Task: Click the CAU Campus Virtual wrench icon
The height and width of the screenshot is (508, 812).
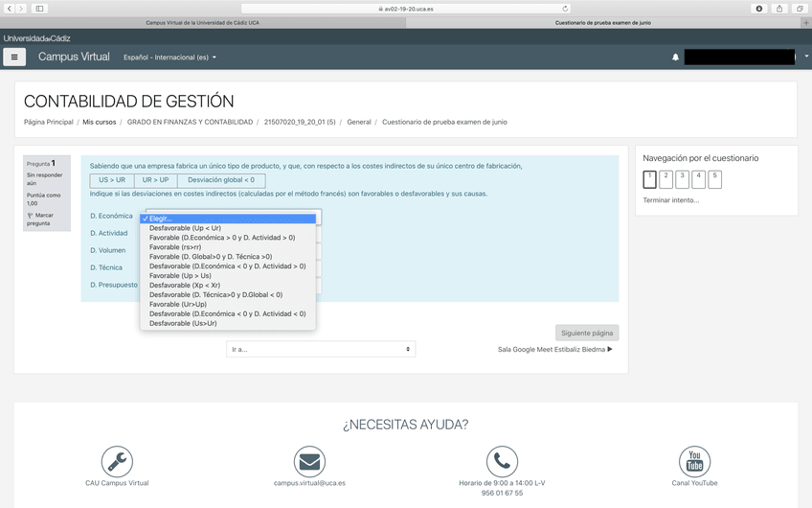Action: (x=117, y=462)
